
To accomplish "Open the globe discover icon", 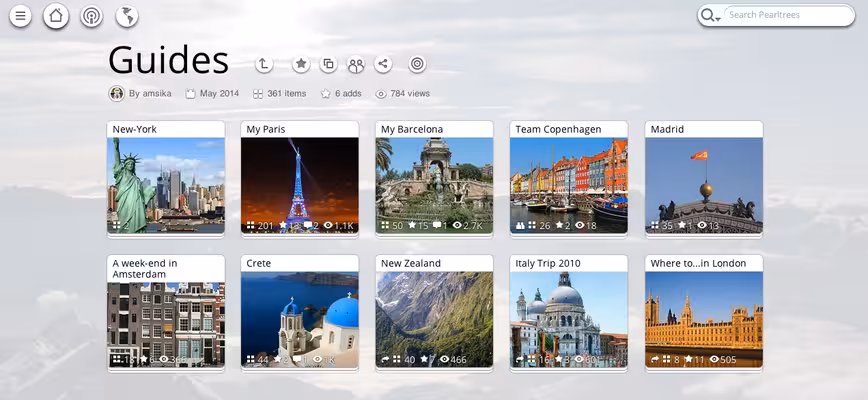I will [127, 17].
